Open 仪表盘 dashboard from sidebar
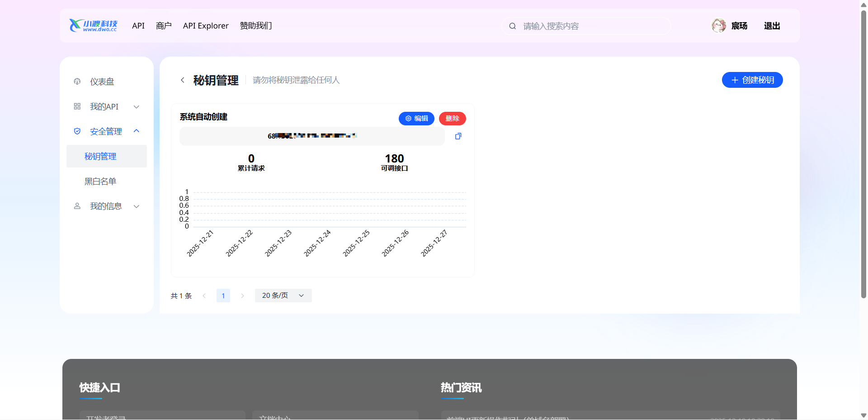This screenshot has height=420, width=868. [x=102, y=82]
